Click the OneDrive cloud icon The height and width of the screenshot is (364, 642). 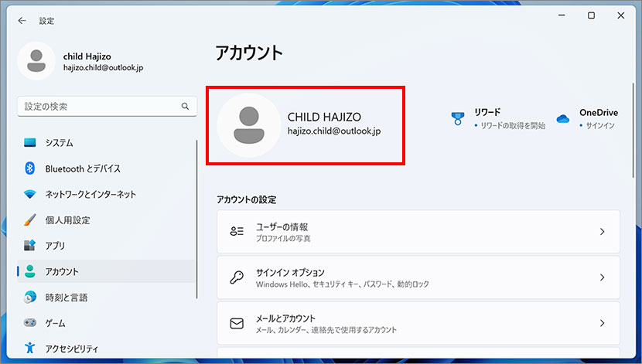click(563, 119)
